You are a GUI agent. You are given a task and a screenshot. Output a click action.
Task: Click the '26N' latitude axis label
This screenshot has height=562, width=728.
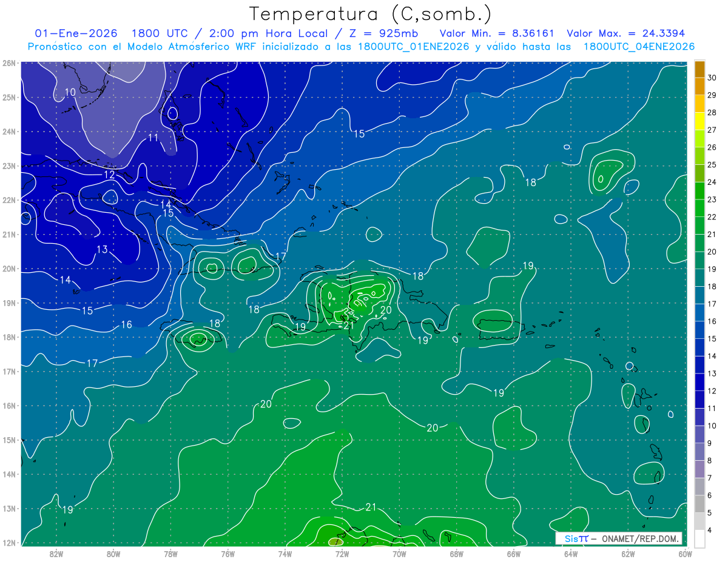[9, 63]
